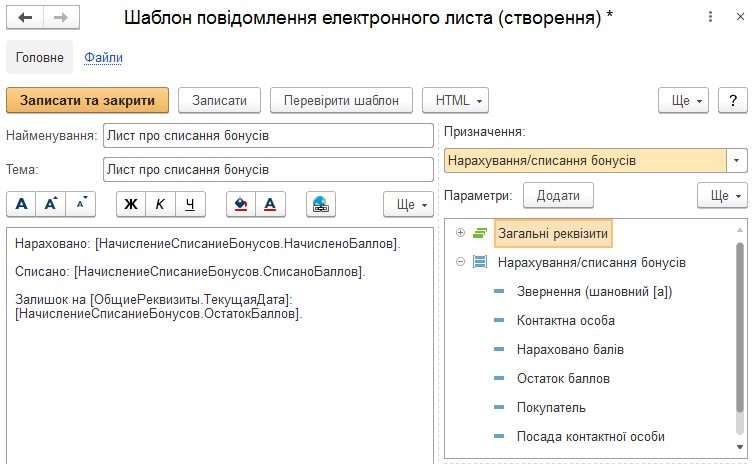Open the editor toolbar Ще menu
754x464 pixels.
click(408, 204)
